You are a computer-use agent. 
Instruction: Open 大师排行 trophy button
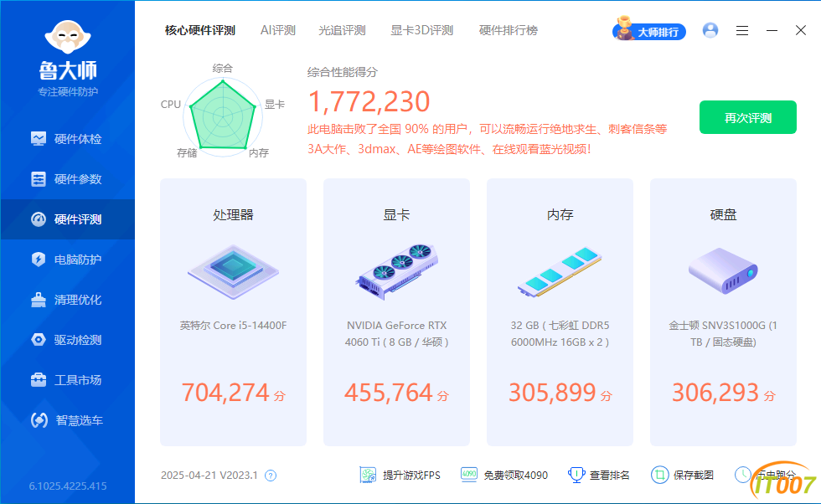649,29
